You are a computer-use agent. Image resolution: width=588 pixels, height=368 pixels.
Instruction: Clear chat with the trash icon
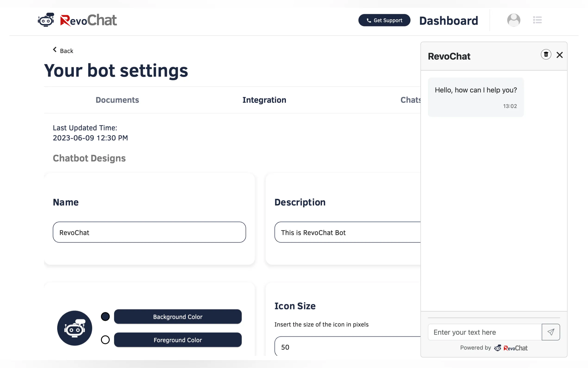point(546,54)
